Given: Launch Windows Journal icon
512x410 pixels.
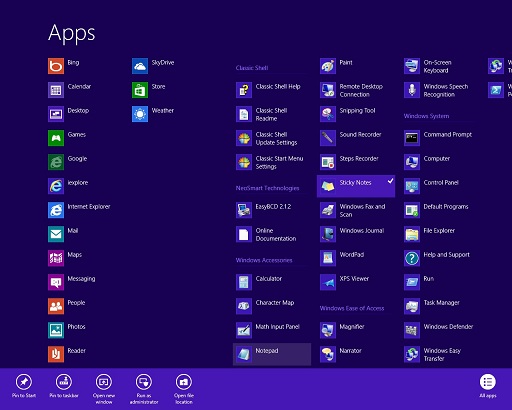Looking at the screenshot, I should [x=328, y=234].
